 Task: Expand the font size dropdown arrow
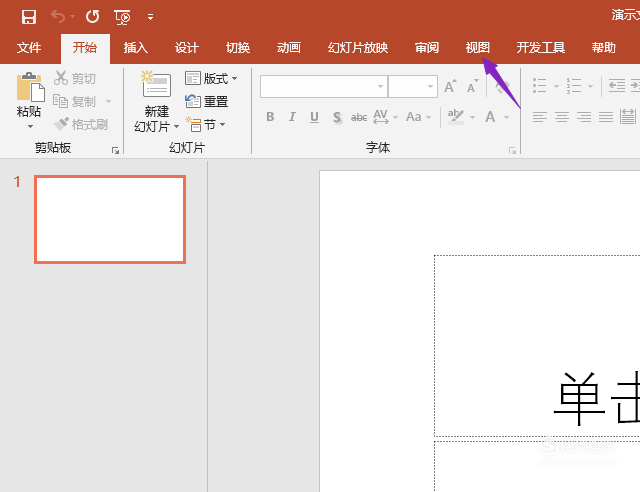430,86
